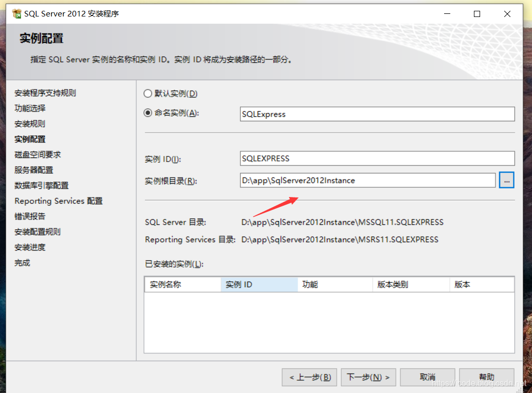Click the 实例根目录 path input field
The height and width of the screenshot is (393, 532).
[368, 181]
